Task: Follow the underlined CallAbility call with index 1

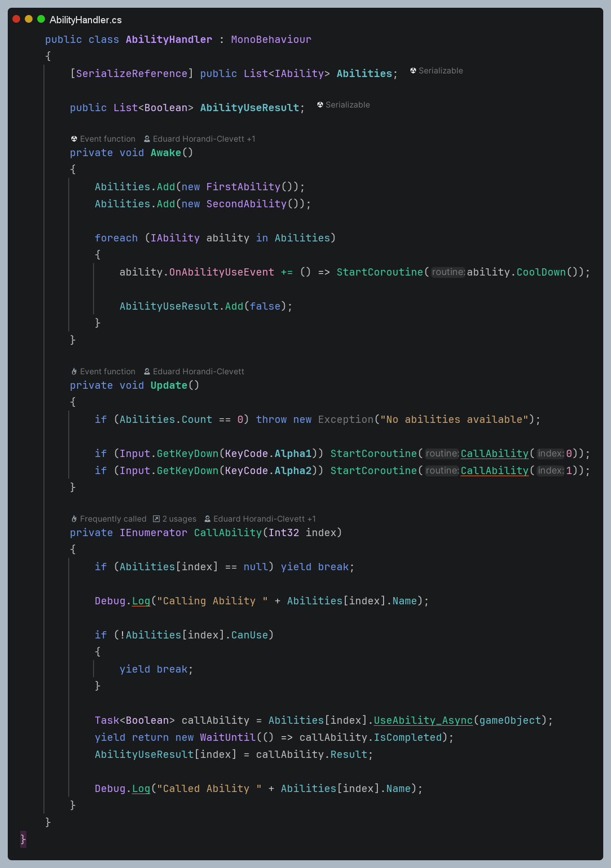Action: point(494,470)
